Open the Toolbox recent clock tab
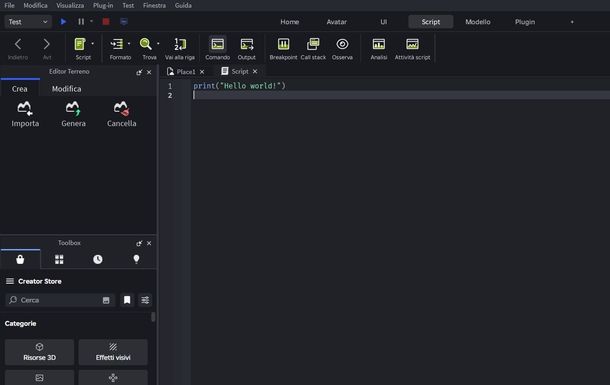The width and height of the screenshot is (610, 385). [98, 259]
